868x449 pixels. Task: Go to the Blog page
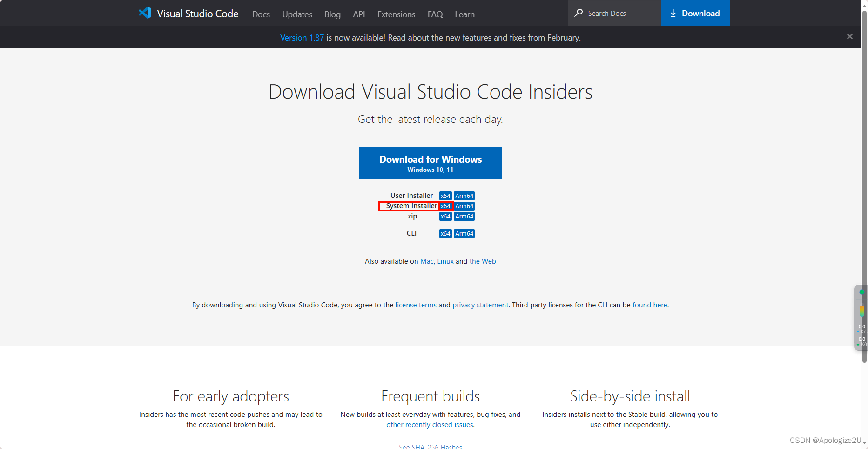click(332, 14)
